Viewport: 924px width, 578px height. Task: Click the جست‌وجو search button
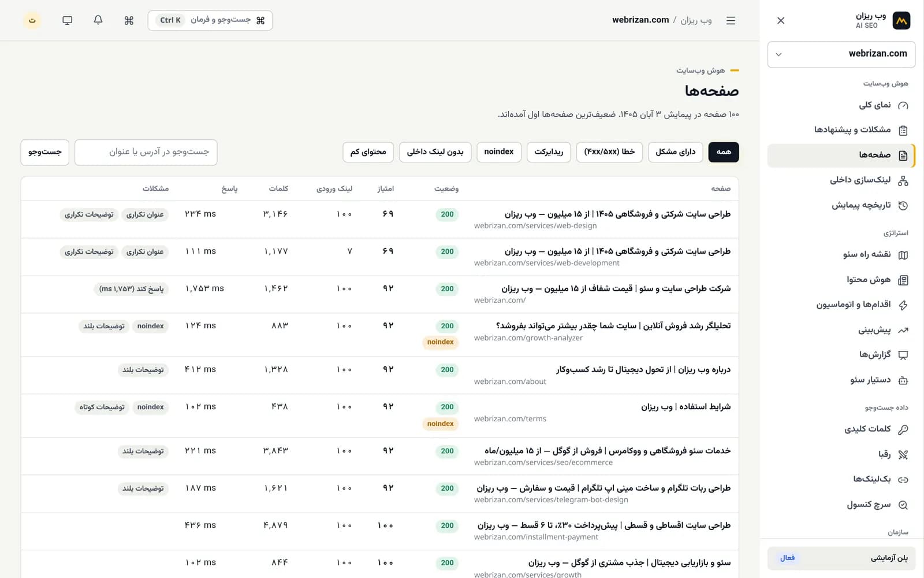[x=45, y=152]
